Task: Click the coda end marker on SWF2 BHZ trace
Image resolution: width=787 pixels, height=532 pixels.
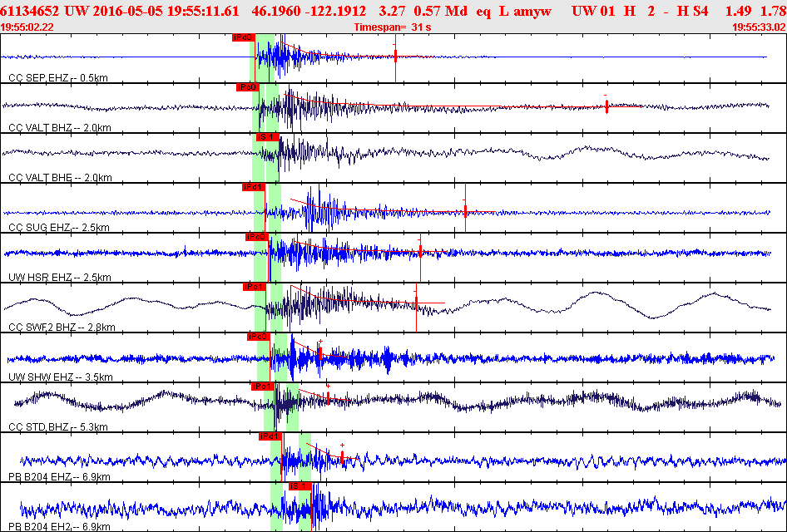Action: click(x=416, y=303)
